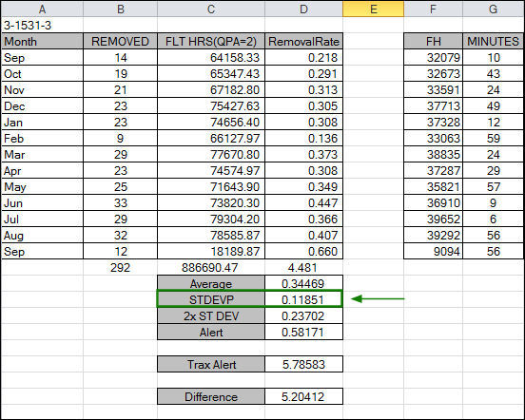Select the May month cell
Viewport: 525px width, 420px height.
point(42,186)
